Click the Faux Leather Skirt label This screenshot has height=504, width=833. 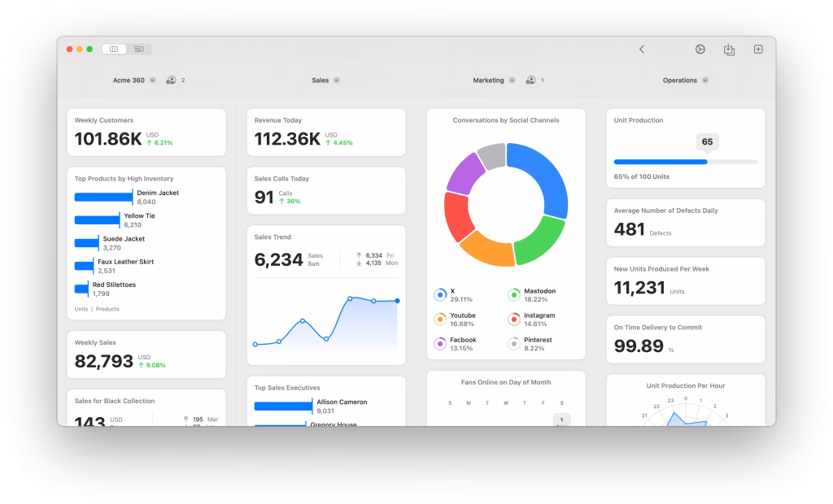coord(125,262)
